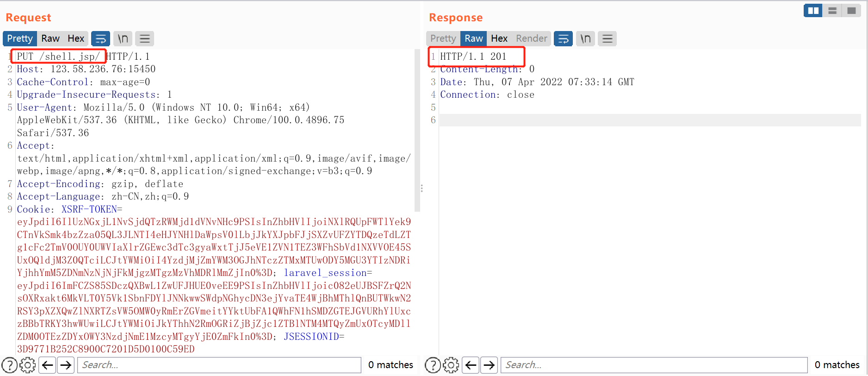Click the Cache-Control max-age=0 line
Viewport: 868px width, 376px height.
click(84, 82)
